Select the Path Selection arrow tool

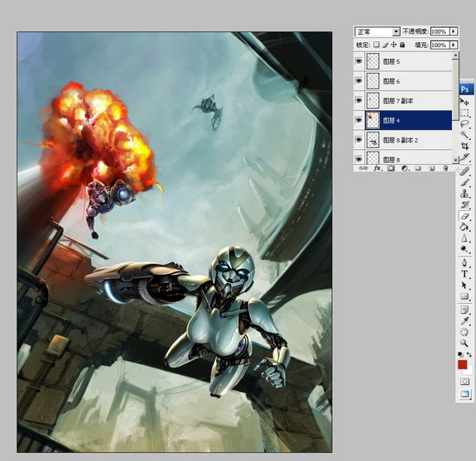point(464,285)
